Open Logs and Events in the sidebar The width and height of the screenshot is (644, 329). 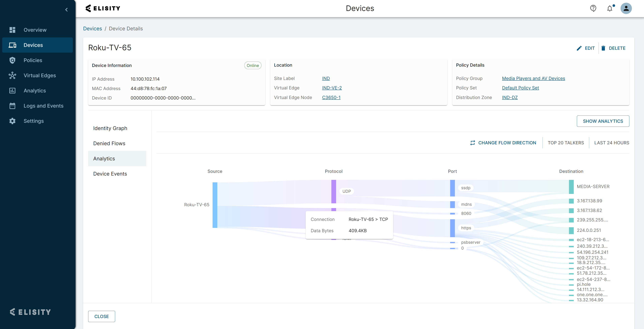pos(37,106)
